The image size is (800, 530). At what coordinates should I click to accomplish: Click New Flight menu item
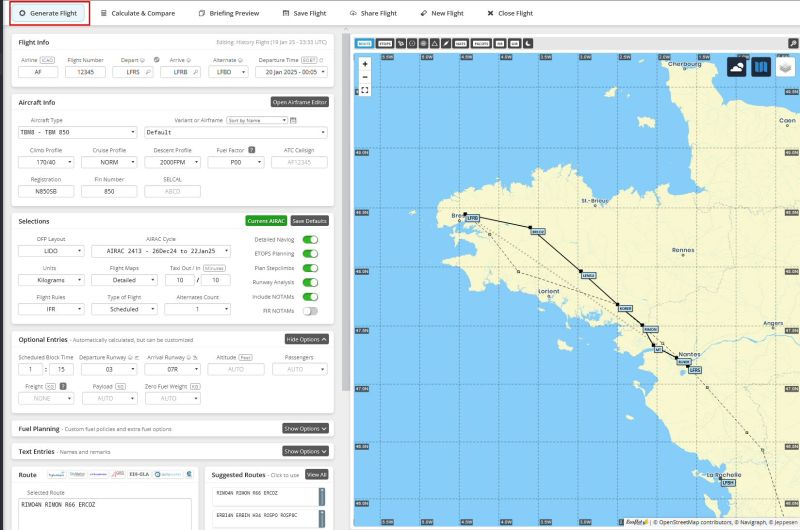coord(442,13)
